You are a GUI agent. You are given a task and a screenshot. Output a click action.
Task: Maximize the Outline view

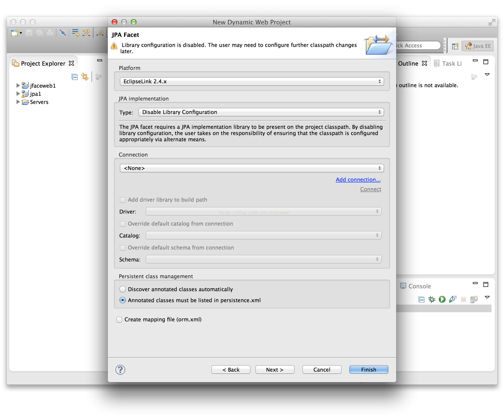click(486, 62)
